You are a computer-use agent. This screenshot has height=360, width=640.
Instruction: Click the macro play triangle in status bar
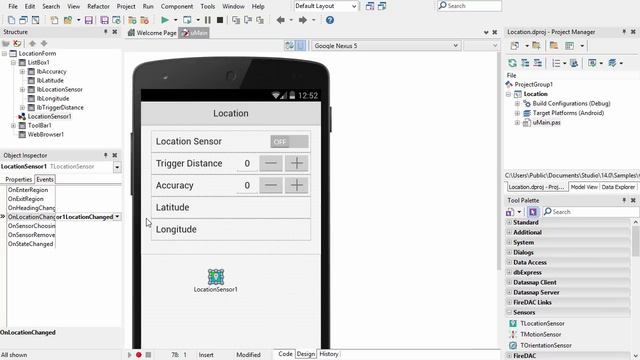130,355
